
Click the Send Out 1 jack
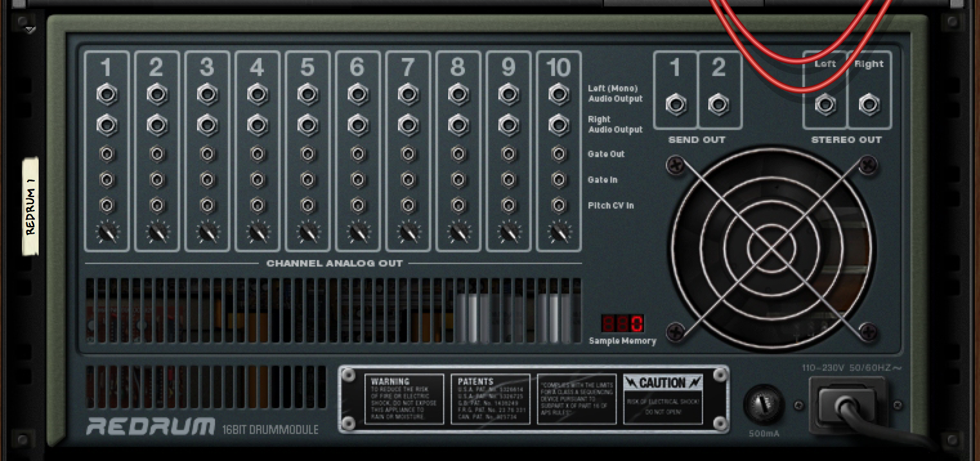676,104
